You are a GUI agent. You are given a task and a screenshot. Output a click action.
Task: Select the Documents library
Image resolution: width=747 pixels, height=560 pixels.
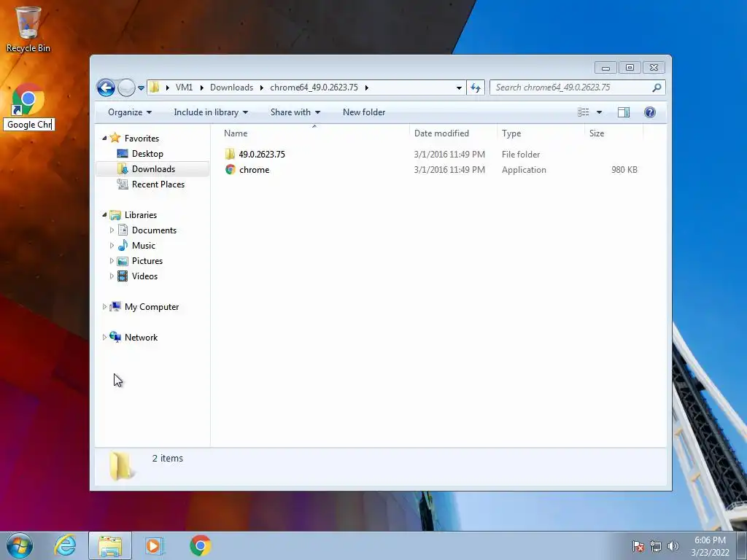coord(154,230)
